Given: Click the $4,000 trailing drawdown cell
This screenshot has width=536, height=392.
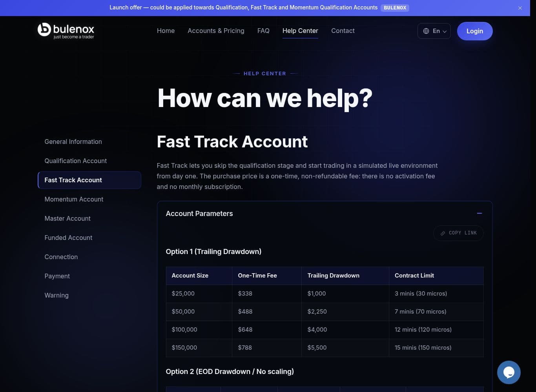Looking at the screenshot, I should coord(345,330).
